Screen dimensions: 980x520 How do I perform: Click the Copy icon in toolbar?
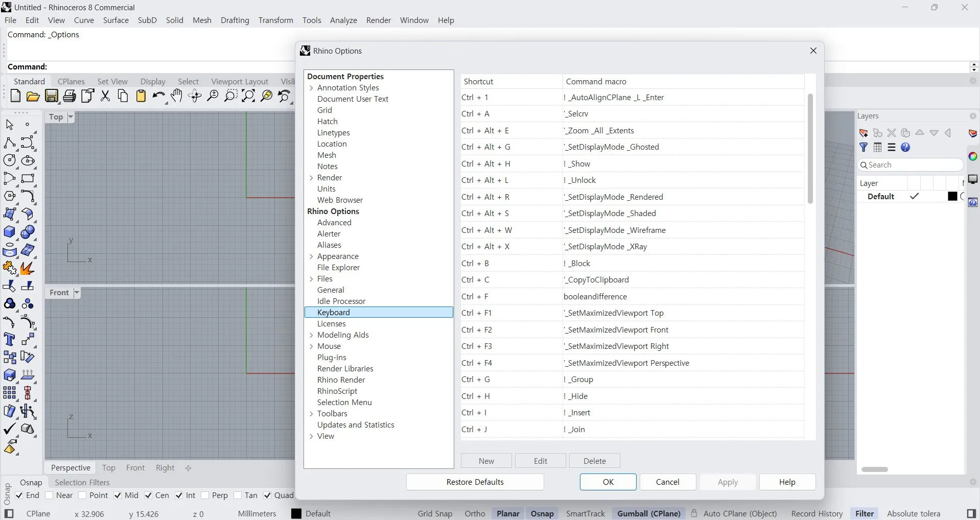[x=123, y=96]
